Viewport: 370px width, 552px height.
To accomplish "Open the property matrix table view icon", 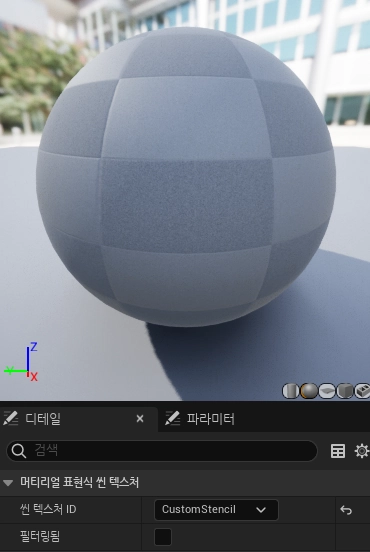I will pos(338,451).
